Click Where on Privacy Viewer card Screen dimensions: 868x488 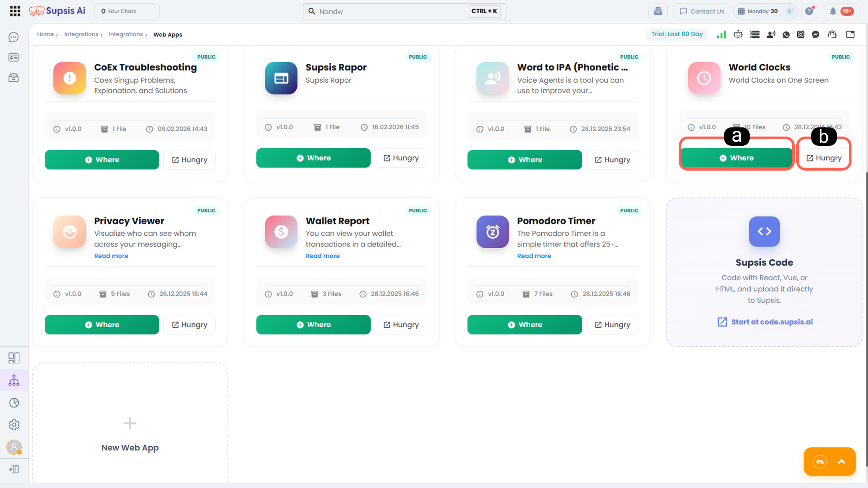[x=102, y=325]
